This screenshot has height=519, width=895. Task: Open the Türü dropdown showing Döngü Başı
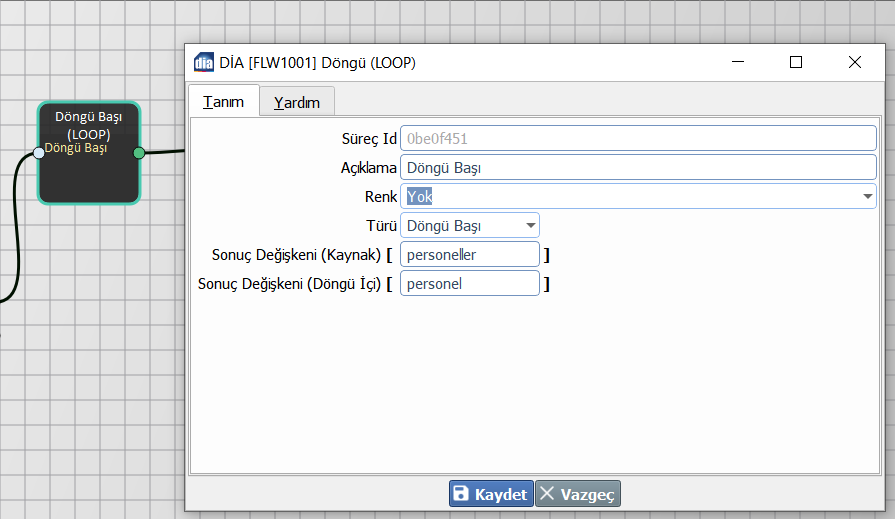pyautogui.click(x=470, y=226)
